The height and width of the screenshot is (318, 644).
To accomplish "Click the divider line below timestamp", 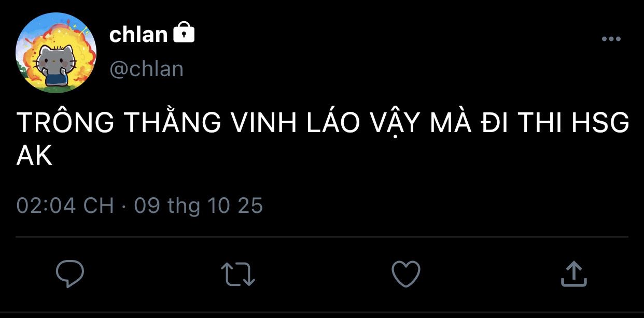I will [322, 237].
